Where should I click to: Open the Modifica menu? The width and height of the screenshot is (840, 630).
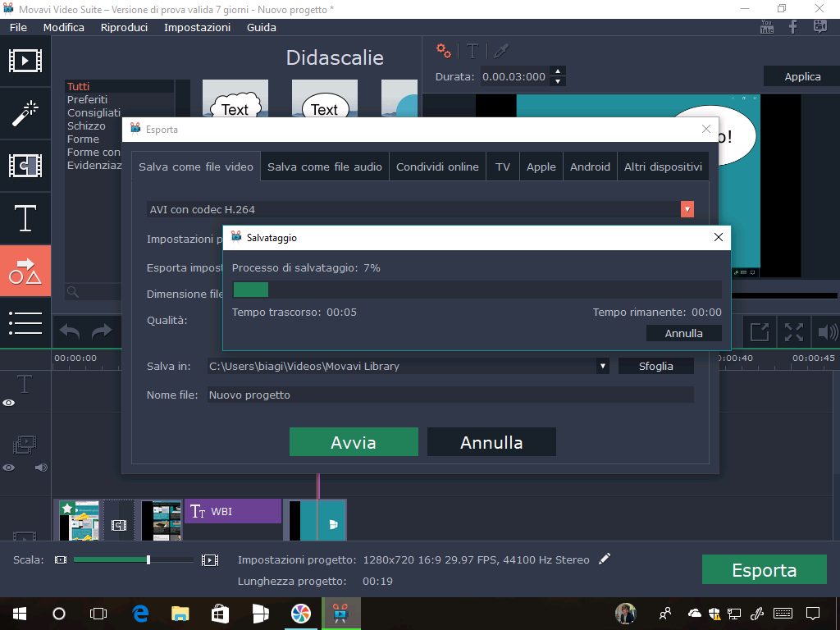(64, 27)
